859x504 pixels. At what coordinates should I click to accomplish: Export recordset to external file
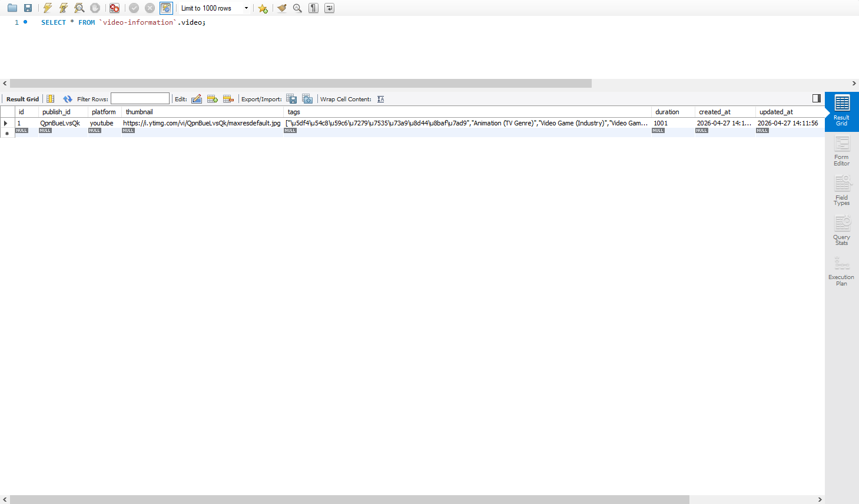291,99
